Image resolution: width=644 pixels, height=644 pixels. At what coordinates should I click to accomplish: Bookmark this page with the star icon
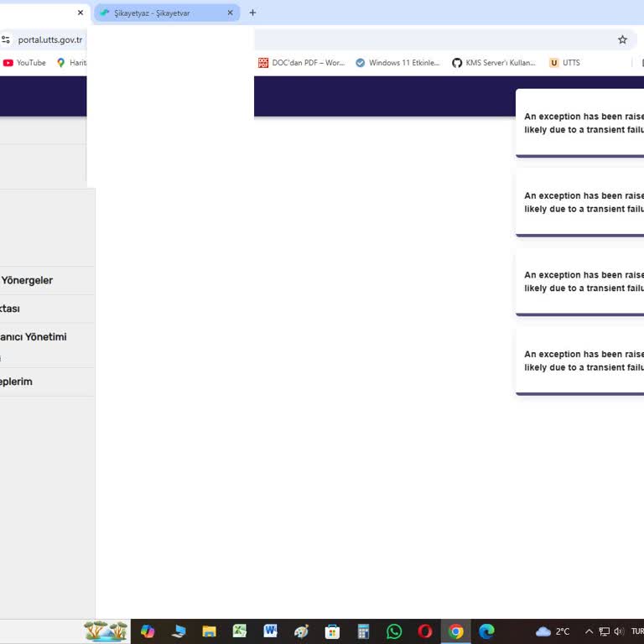[x=622, y=39]
